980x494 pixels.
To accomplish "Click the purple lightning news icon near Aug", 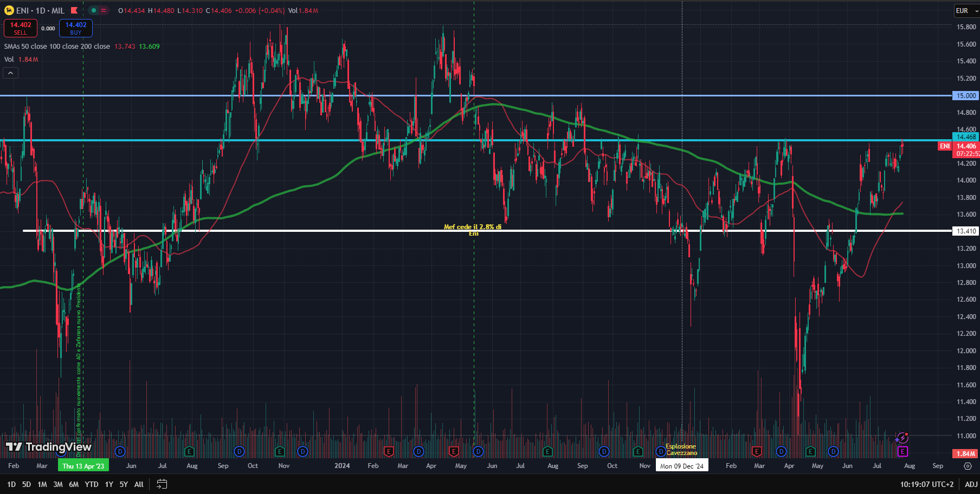I will [902, 437].
